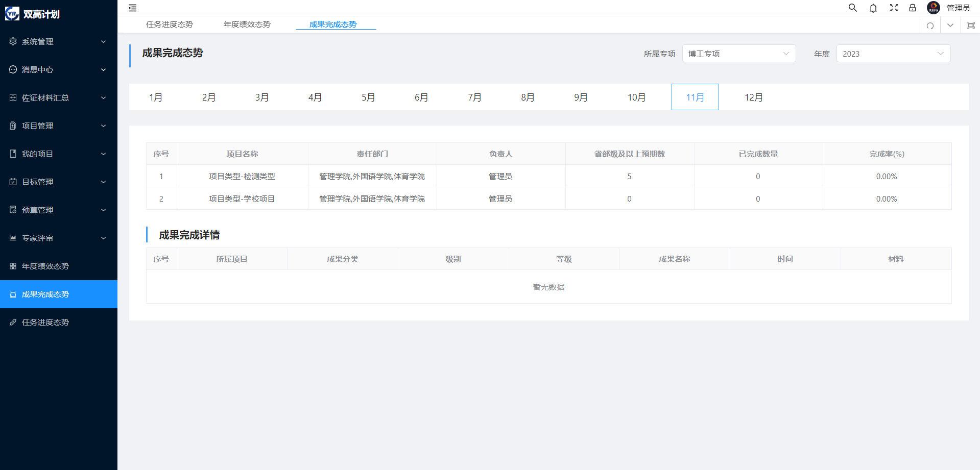Click 责任部门 column header
This screenshot has height=470, width=980.
(372, 154)
